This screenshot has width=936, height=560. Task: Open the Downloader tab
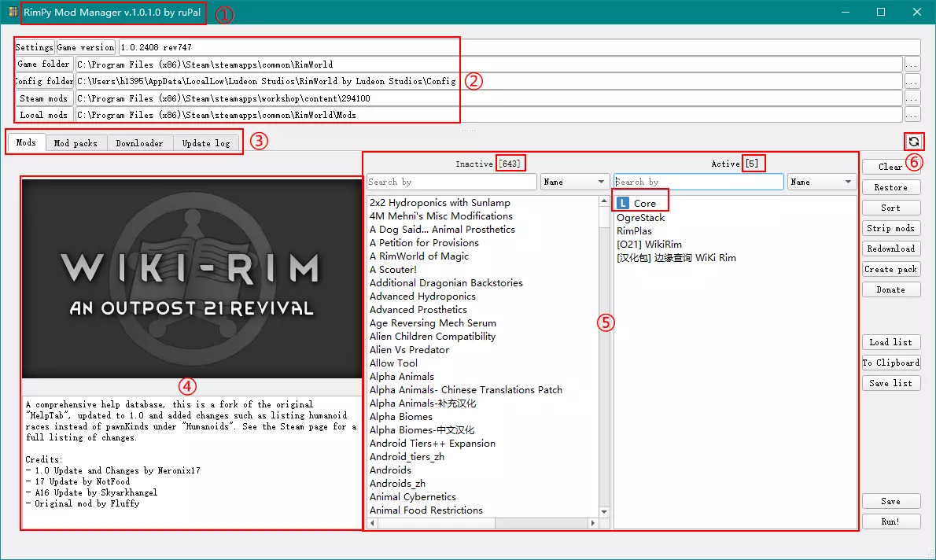click(140, 143)
